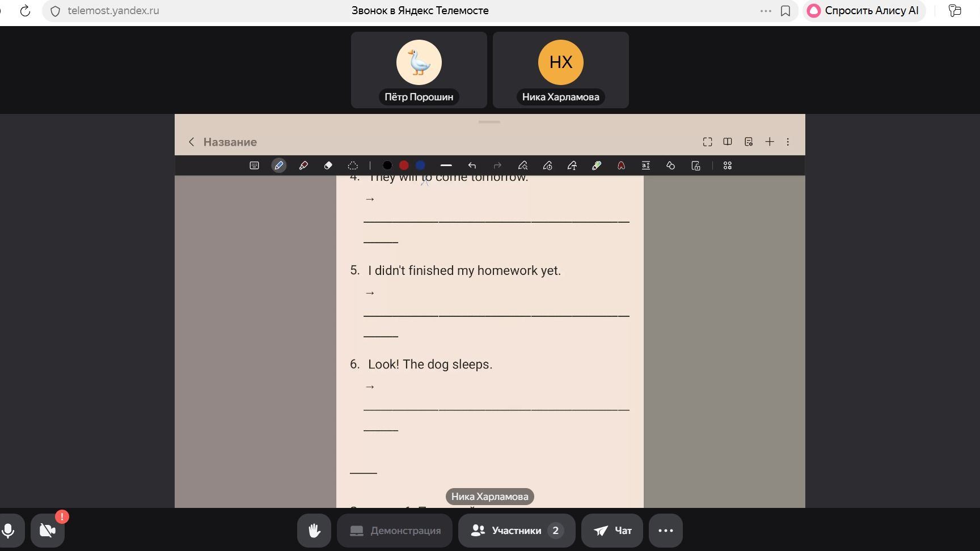
Task: Select the highlighter marker tool
Action: click(x=303, y=166)
